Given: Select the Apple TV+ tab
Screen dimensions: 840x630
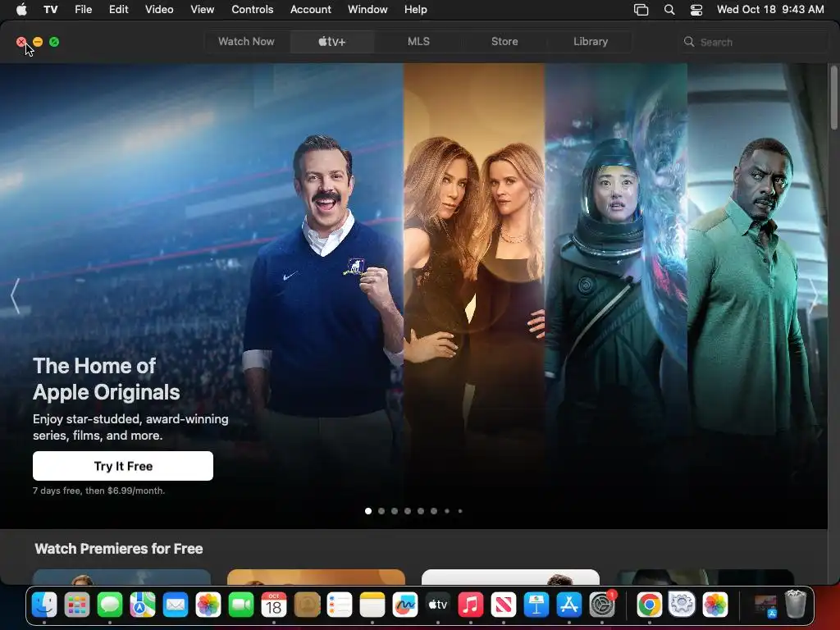Looking at the screenshot, I should pyautogui.click(x=332, y=41).
